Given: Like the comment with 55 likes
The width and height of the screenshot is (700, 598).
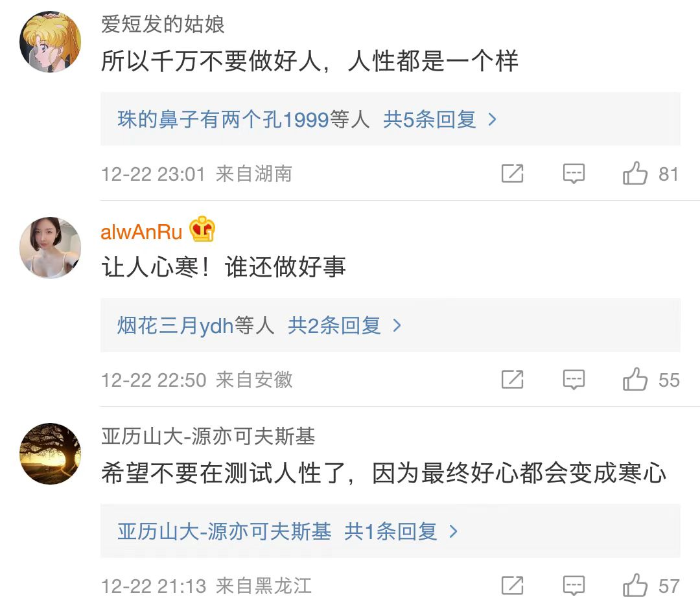Looking at the screenshot, I should click(x=635, y=380).
